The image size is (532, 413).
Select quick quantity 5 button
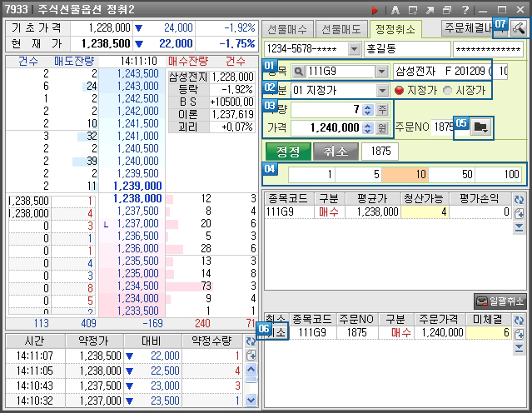coord(358,174)
